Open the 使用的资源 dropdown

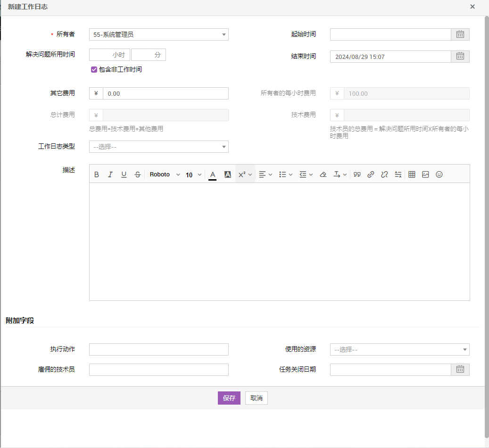tap(399, 349)
